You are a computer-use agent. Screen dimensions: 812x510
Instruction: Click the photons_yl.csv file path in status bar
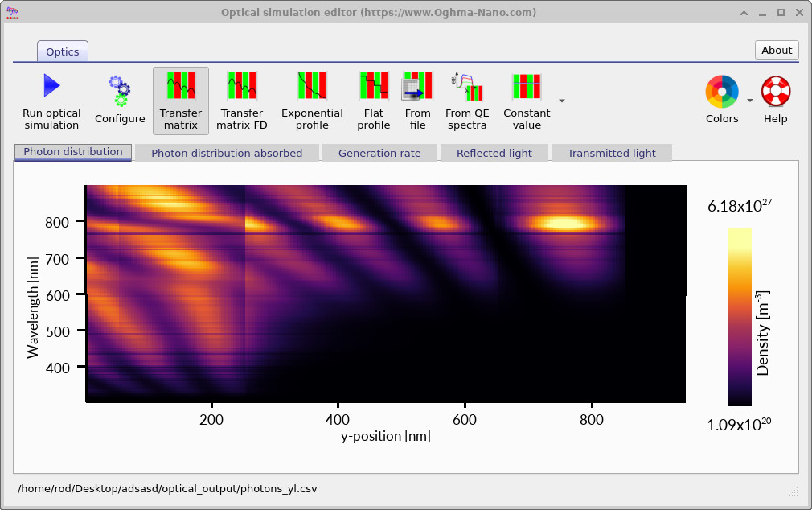pyautogui.click(x=167, y=489)
